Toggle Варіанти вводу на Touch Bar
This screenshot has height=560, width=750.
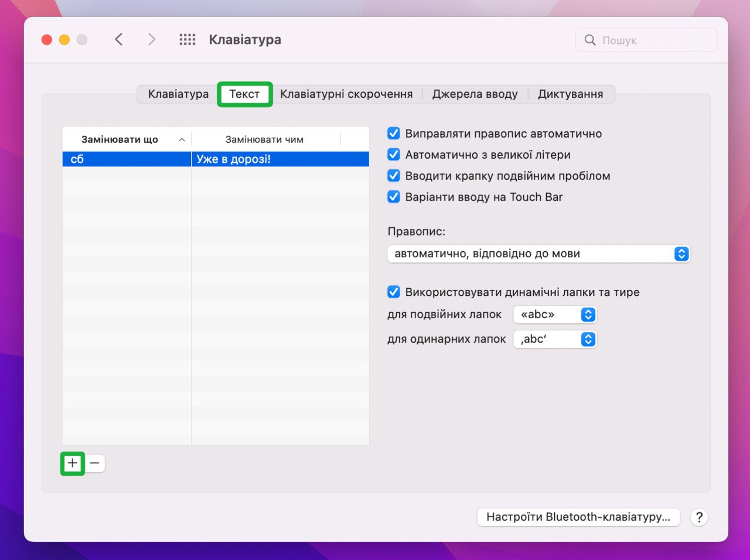pos(394,197)
